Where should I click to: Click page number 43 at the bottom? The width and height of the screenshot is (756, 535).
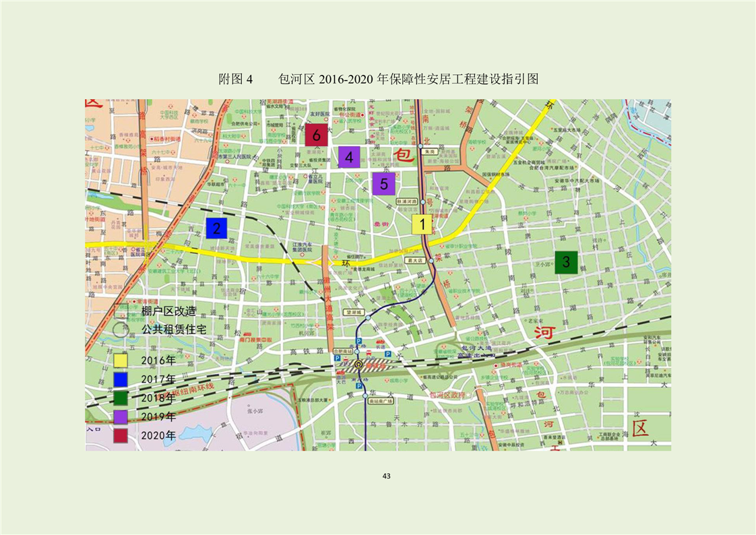[386, 476]
